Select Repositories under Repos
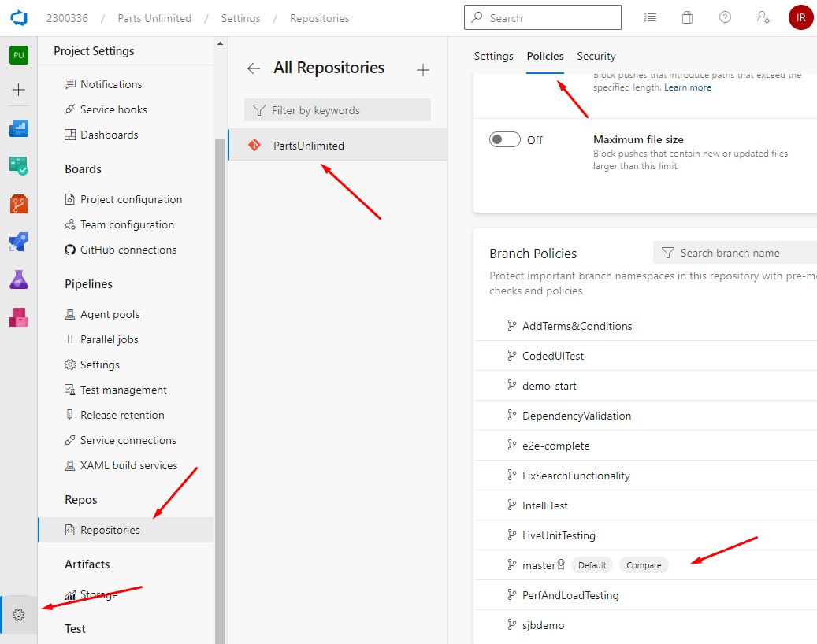Viewport: 817px width, 644px height. 126,530
